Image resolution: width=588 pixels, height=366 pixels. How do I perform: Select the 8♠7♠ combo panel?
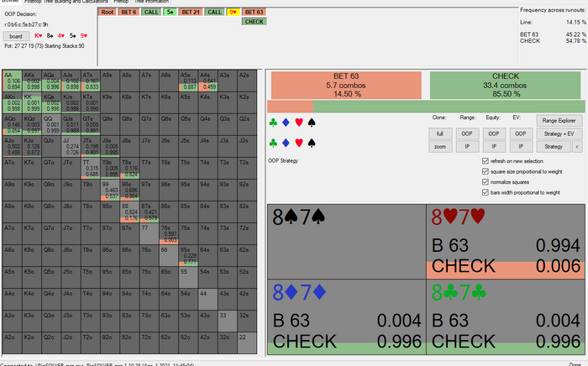pyautogui.click(x=347, y=242)
